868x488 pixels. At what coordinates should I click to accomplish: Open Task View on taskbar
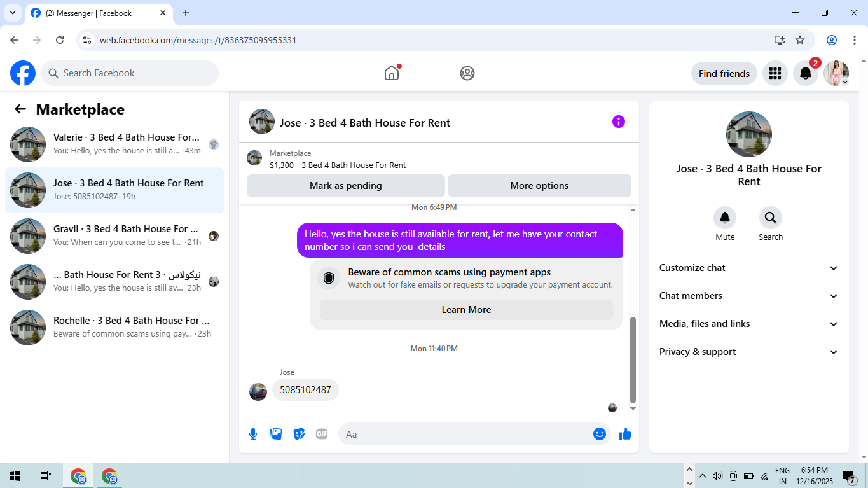[x=46, y=476]
